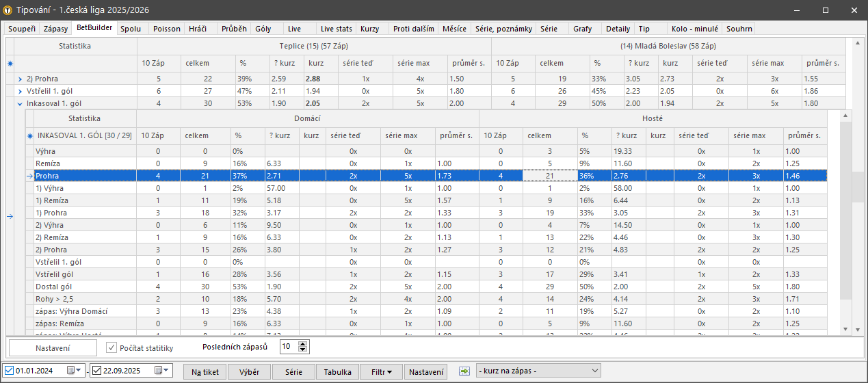Image resolution: width=868 pixels, height=383 pixels.
Task: Click the star icon beside INKASOVAL 1. GÓL header
Action: [29, 135]
